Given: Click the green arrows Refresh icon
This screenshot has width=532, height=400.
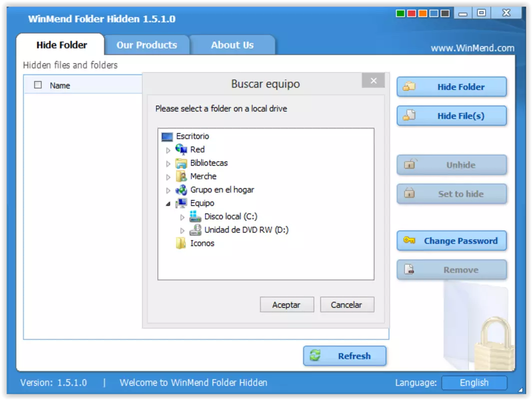Looking at the screenshot, I should (315, 355).
